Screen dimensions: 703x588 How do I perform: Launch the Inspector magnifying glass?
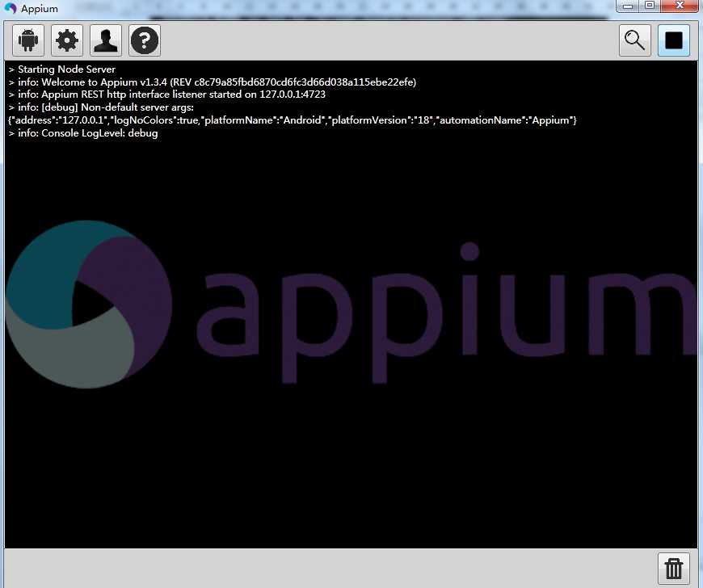coord(635,40)
